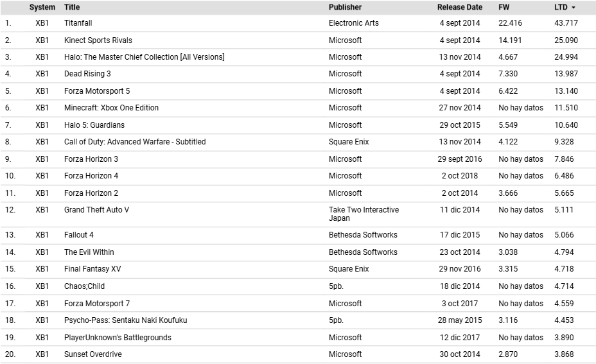Click Halo: The Master Chief Collection title
Screen dimensions: 596x364
144,57
